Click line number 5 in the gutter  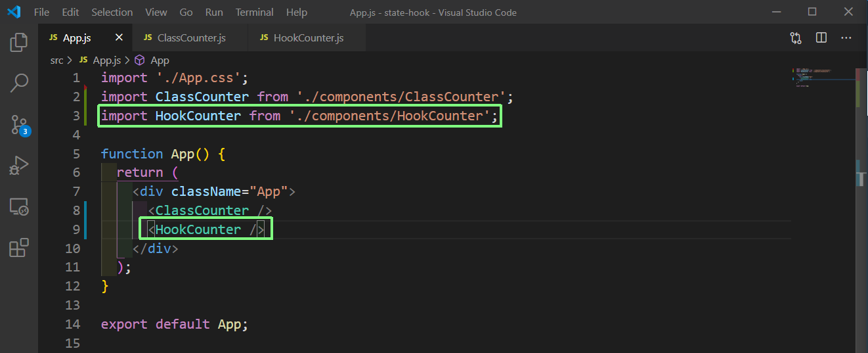(x=76, y=154)
